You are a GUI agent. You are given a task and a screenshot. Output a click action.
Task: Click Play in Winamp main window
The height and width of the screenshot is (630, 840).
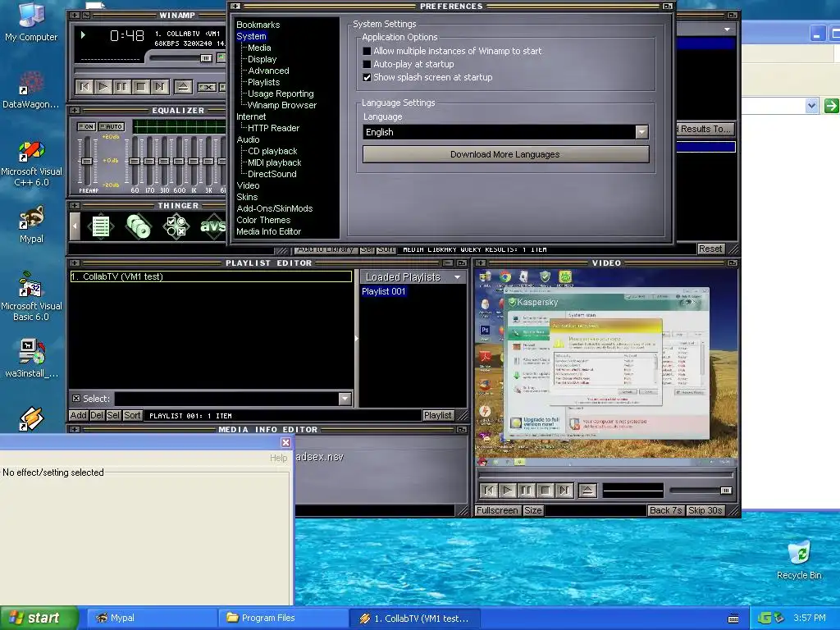pos(103,87)
